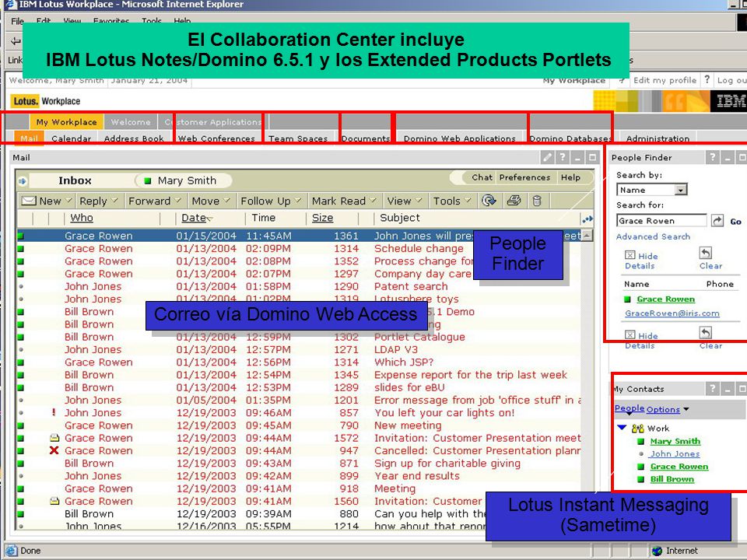Open the Forward dropdown menu
The height and width of the screenshot is (560, 747).
tap(177, 201)
